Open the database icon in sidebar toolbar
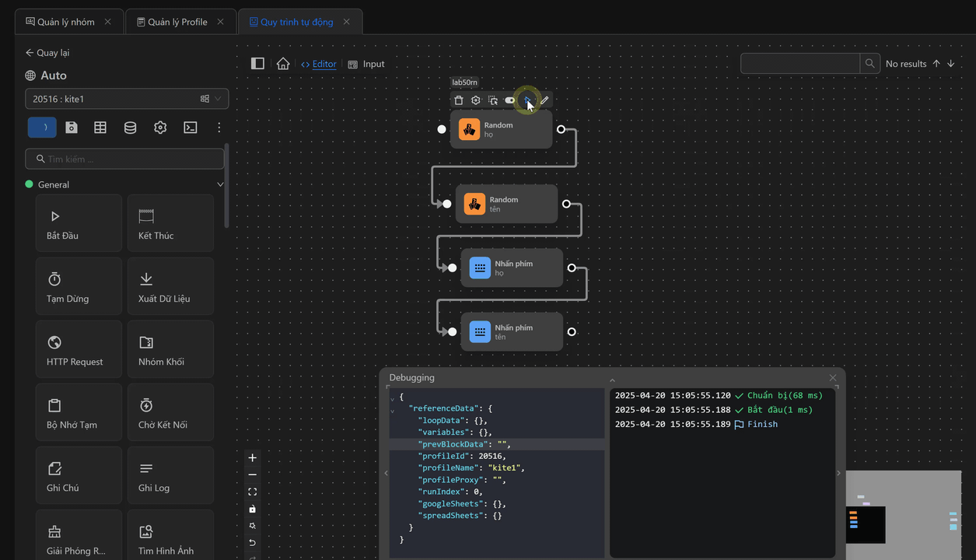 point(131,128)
